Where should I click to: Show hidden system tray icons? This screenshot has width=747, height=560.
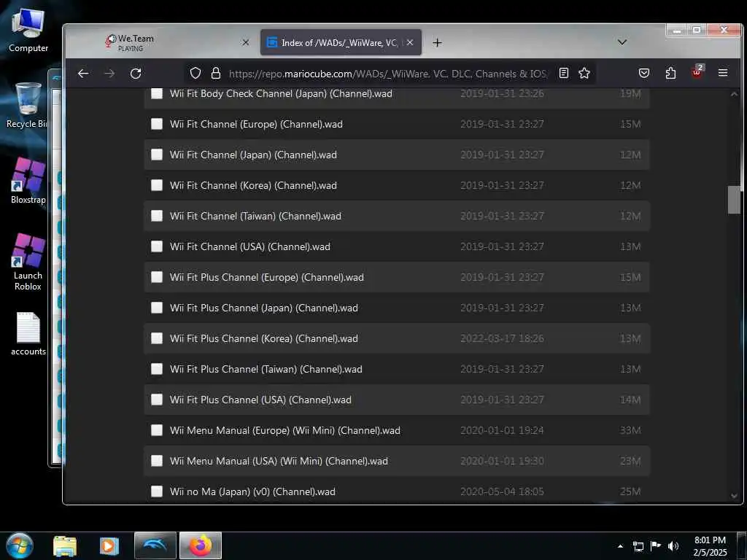(620, 546)
